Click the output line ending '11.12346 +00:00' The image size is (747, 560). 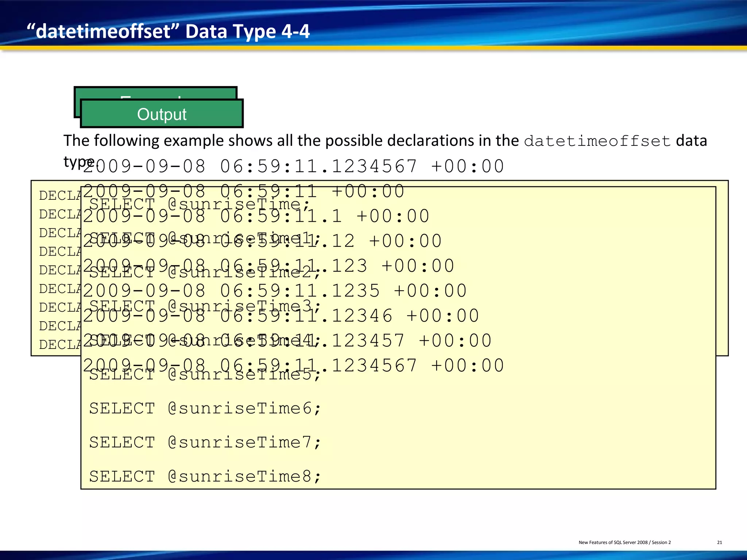click(x=281, y=315)
